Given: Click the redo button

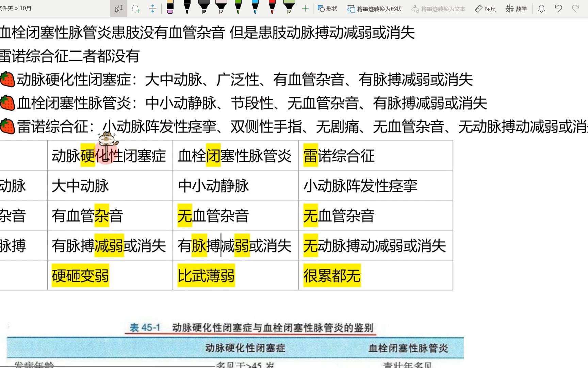Looking at the screenshot, I should click(x=576, y=9).
